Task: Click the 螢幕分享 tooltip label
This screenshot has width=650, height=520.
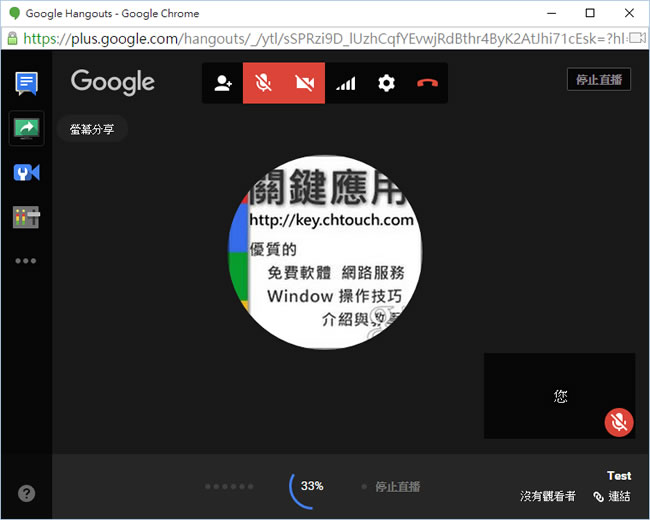Action: click(92, 129)
